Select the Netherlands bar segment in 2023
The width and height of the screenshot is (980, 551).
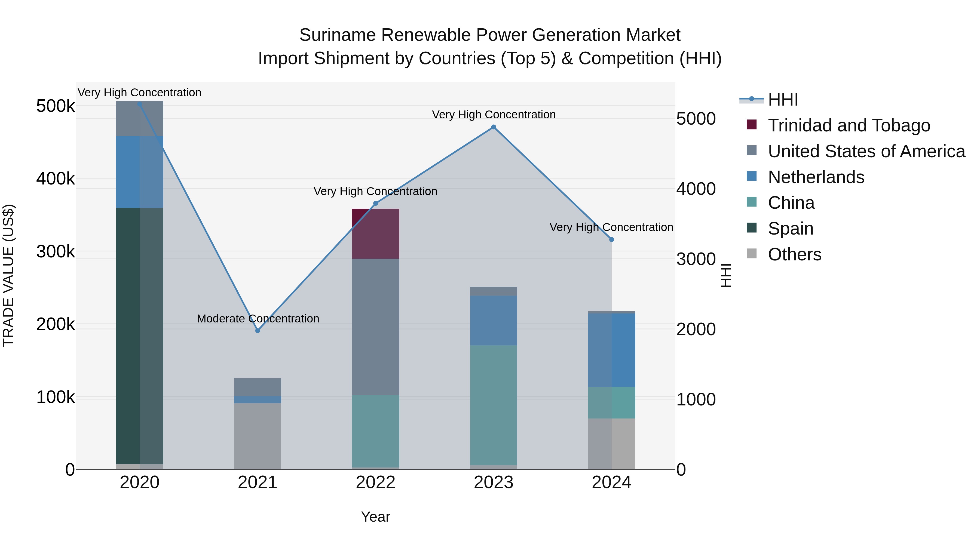click(x=494, y=321)
